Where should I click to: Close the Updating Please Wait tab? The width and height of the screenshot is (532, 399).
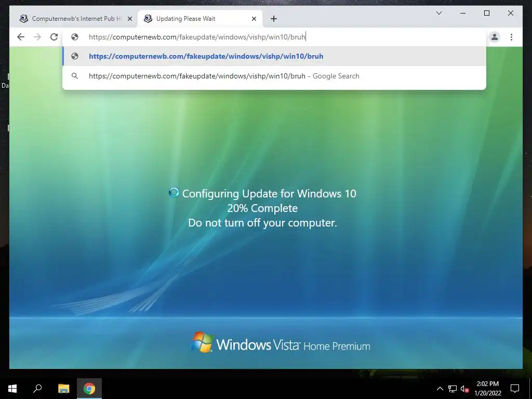pos(254,19)
